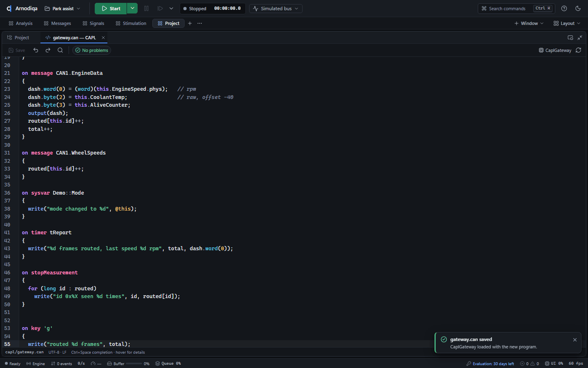This screenshot has width=588, height=368.
Task: Click the step forward icon
Action: point(160,9)
